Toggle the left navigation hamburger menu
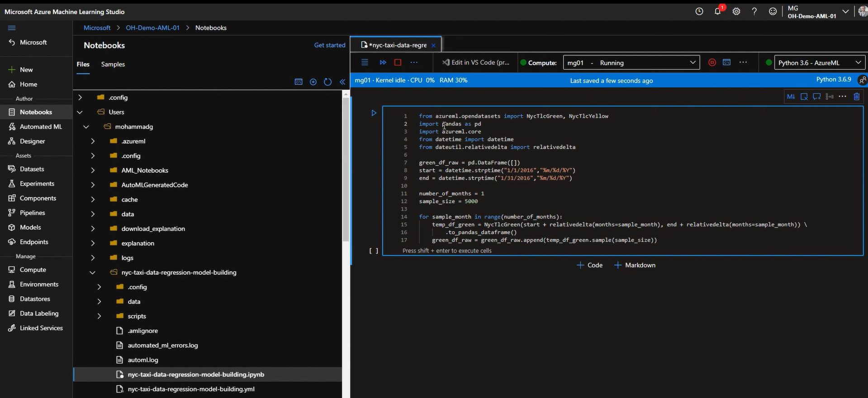The width and height of the screenshot is (868, 398). (x=12, y=28)
